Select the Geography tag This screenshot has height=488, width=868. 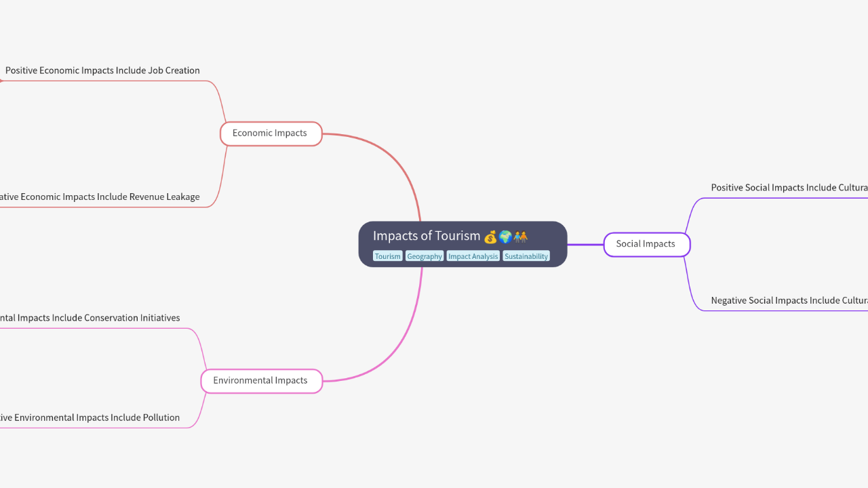pos(425,256)
